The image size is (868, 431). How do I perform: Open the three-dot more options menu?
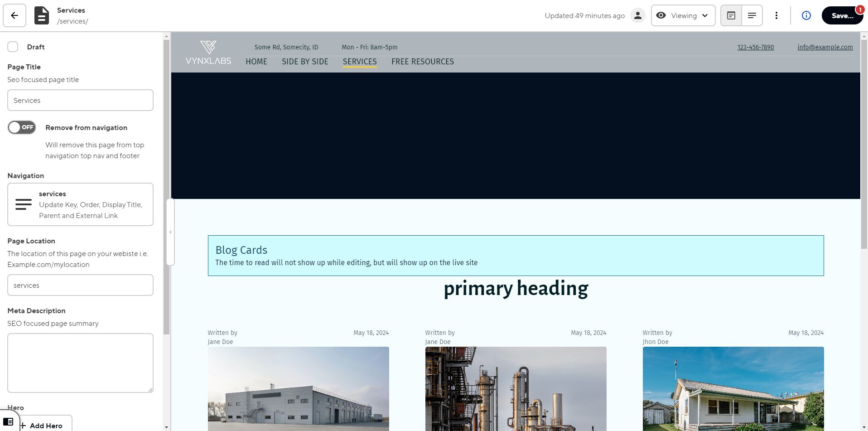[776, 16]
